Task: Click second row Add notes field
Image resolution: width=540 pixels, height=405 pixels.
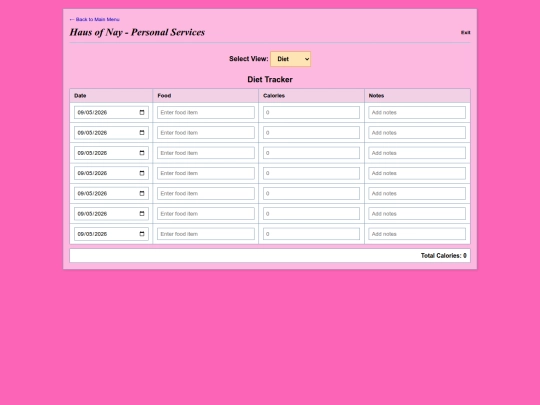Action: (x=417, y=133)
